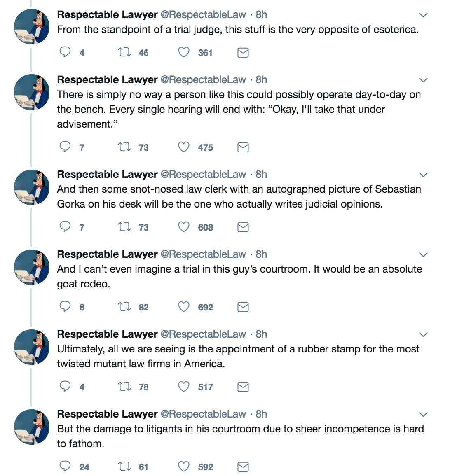Viewport: 450px width, 476px height.
Task: Share 'goat rodeo' tweet via message icon
Action: (243, 307)
